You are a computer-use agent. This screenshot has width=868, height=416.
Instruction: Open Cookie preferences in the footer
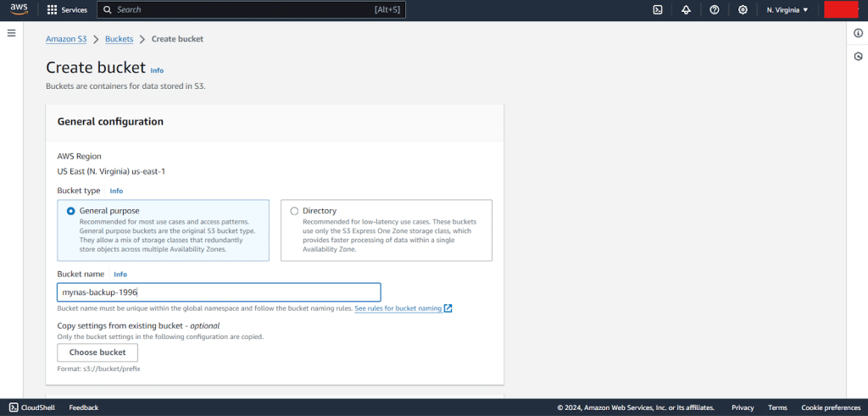coord(831,408)
